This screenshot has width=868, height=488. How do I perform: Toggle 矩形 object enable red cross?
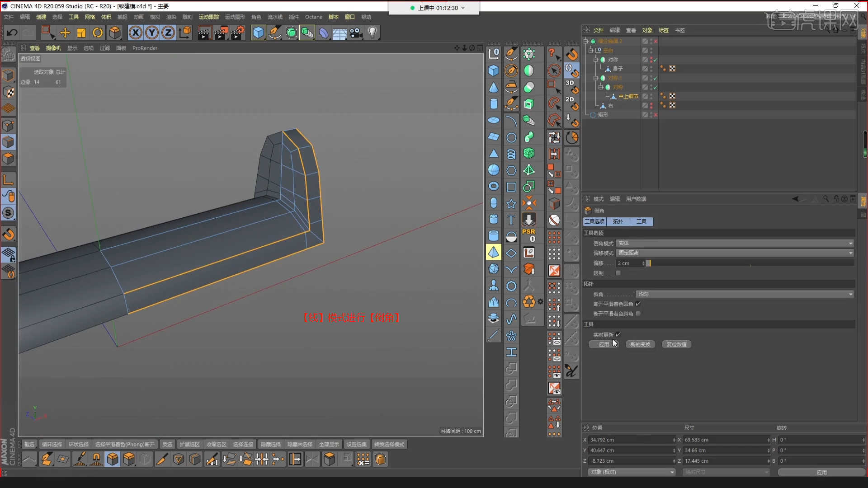(656, 115)
